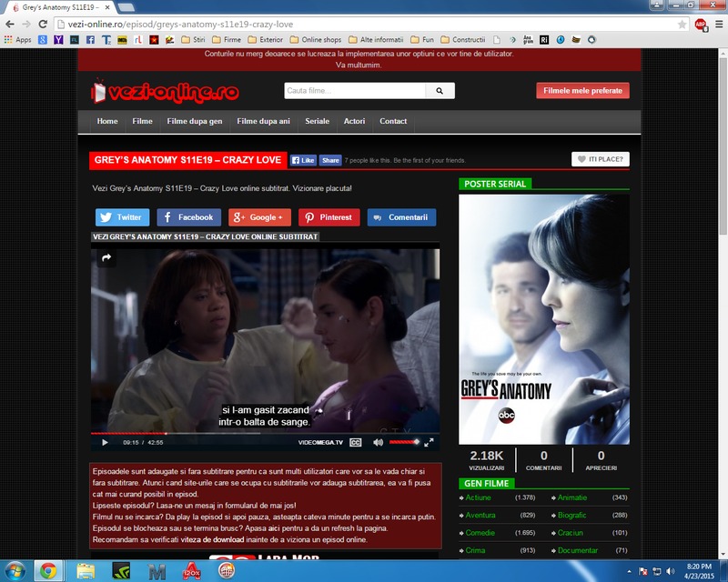Click the 'aici' refresh link

(x=274, y=528)
